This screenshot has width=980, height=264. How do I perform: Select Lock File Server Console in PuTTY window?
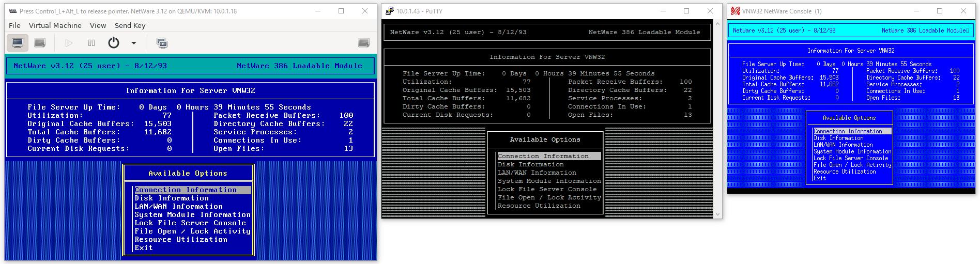(x=547, y=189)
